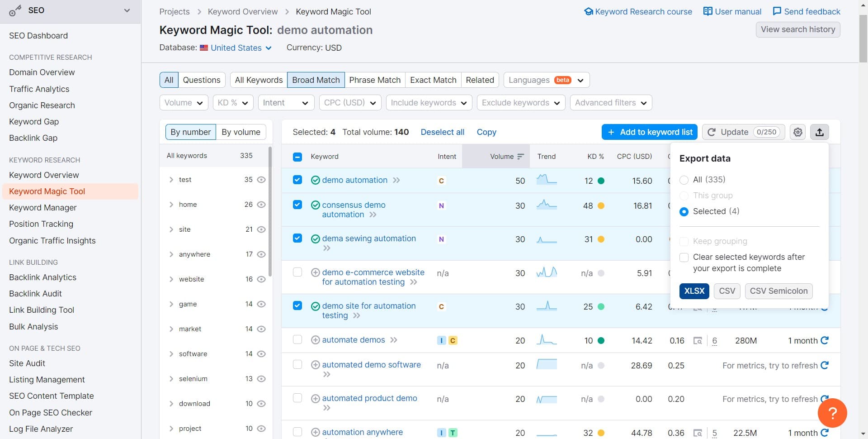The width and height of the screenshot is (868, 439).
Task: Click plus icon beside automated demo software
Action: click(316, 365)
